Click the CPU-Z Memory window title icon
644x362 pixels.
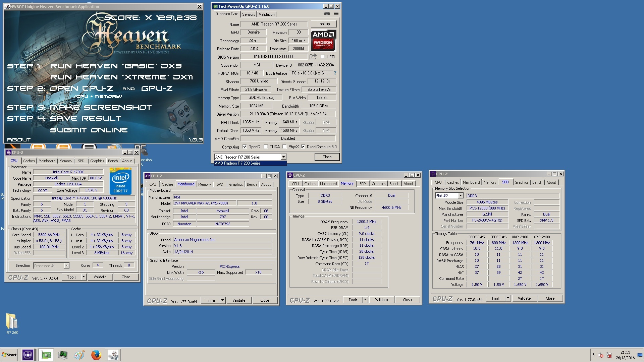(x=290, y=175)
